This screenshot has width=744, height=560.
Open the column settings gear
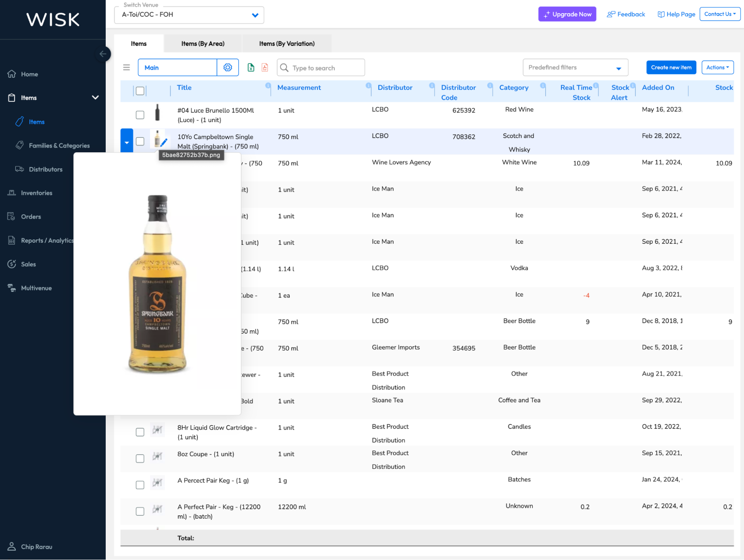pyautogui.click(x=228, y=67)
